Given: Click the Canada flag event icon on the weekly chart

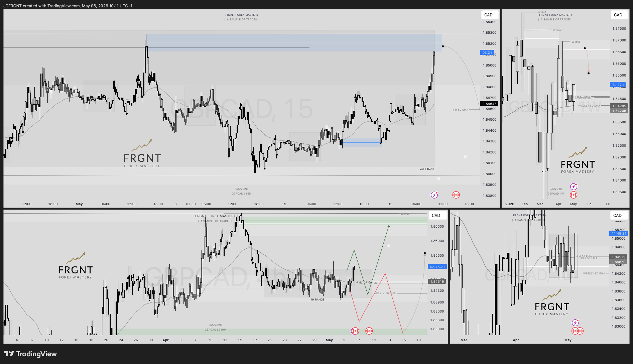Looking at the screenshot, I should click(x=574, y=195).
